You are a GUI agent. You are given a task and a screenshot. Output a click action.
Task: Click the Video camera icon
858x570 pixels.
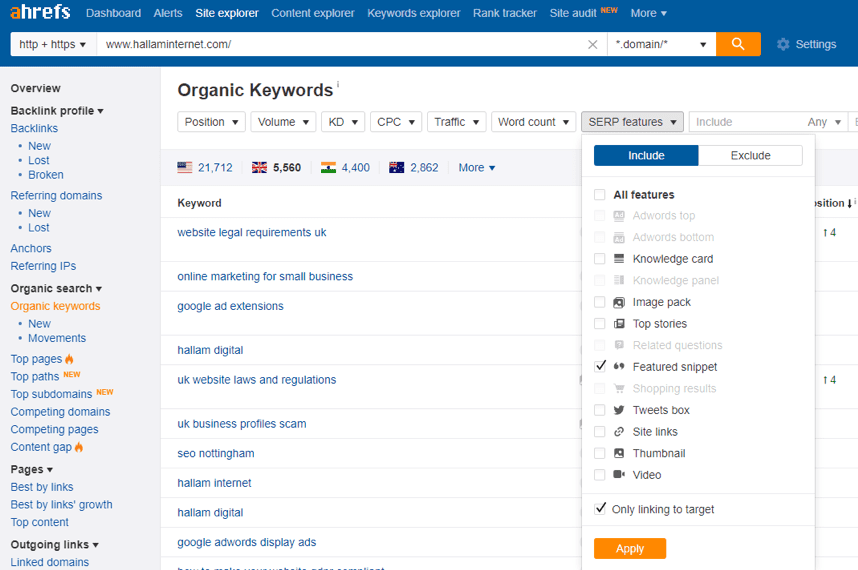point(619,474)
